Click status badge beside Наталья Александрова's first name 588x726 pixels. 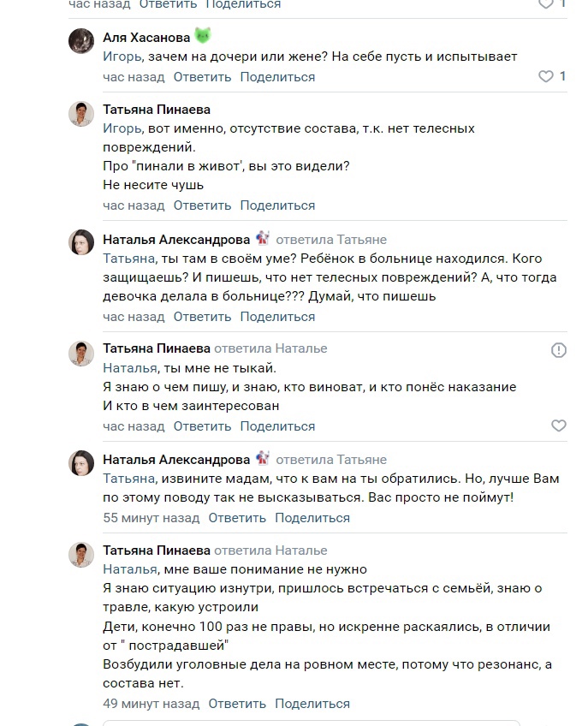pyautogui.click(x=263, y=239)
